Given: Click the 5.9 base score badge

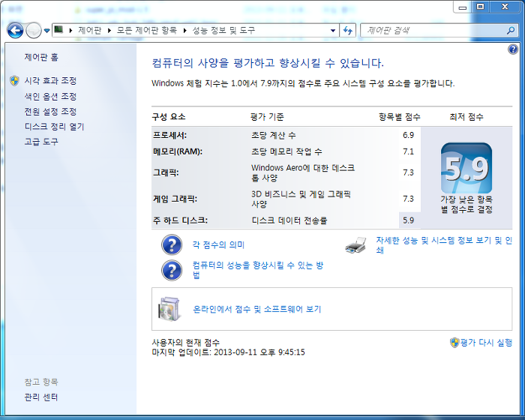Looking at the screenshot, I should pyautogui.click(x=466, y=168).
